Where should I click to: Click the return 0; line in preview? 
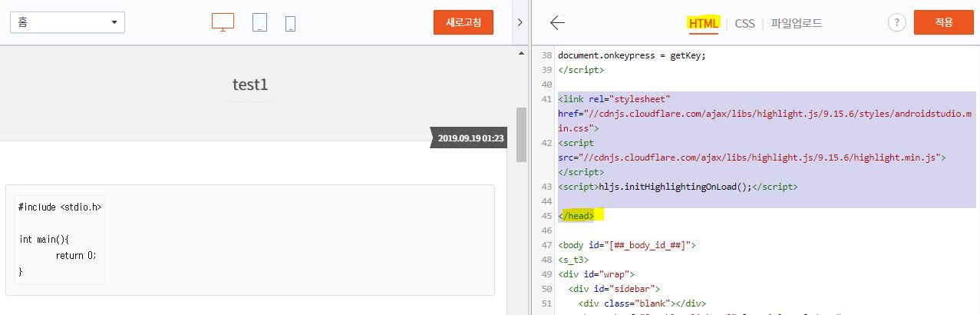[76, 256]
